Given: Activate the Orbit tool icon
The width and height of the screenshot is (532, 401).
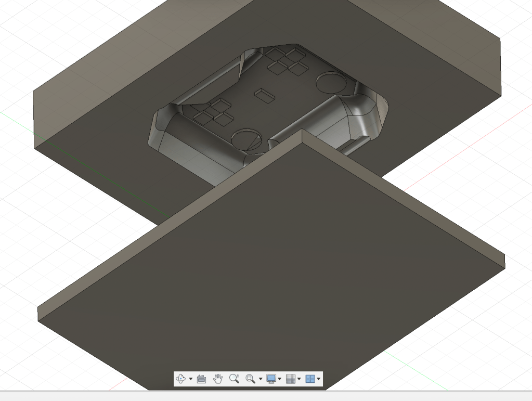Looking at the screenshot, I should 180,379.
